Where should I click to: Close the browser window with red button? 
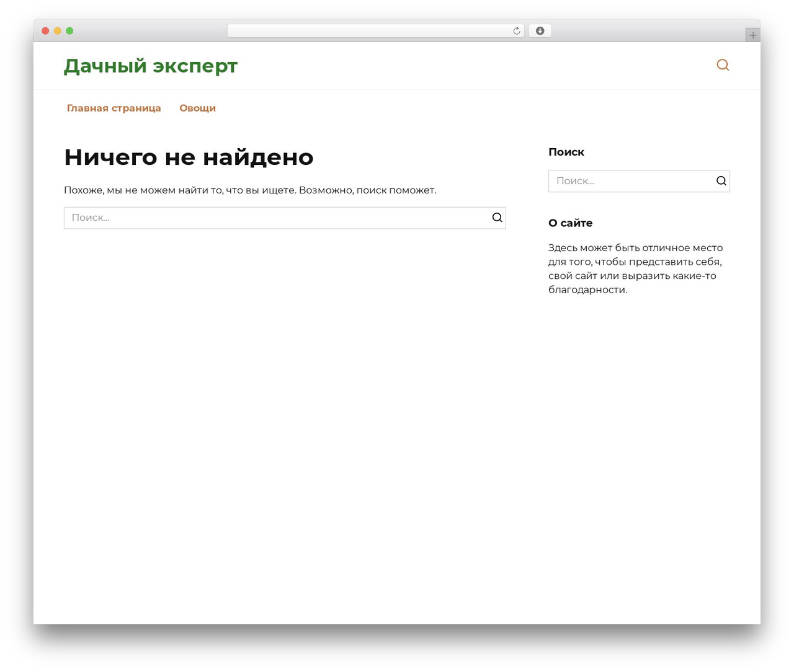45,31
